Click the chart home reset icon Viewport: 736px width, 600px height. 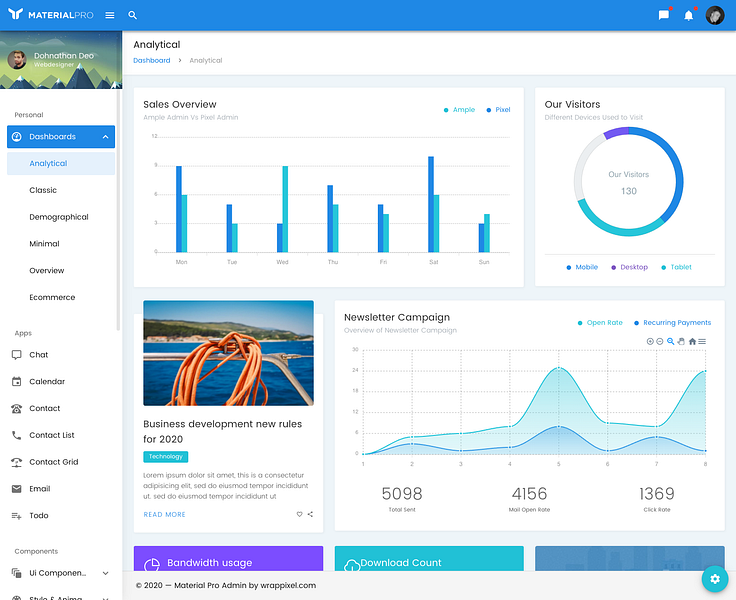[x=692, y=341]
